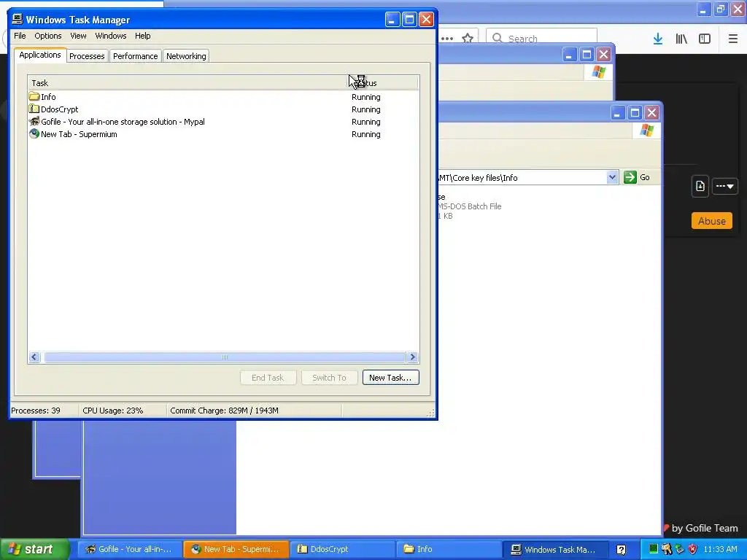This screenshot has height=560, width=747.
Task: Switch to the Performance tab
Action: coord(135,56)
